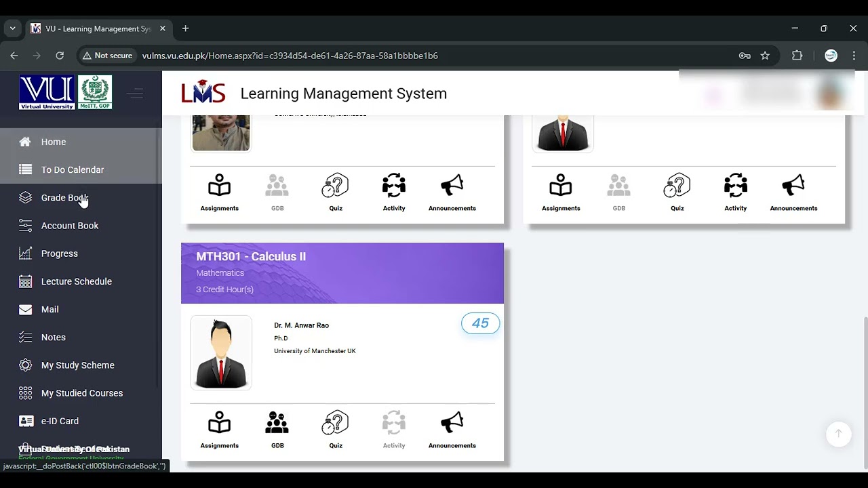Click the '3 Credit Hour(s)' text
The image size is (868, 488).
pyautogui.click(x=224, y=289)
